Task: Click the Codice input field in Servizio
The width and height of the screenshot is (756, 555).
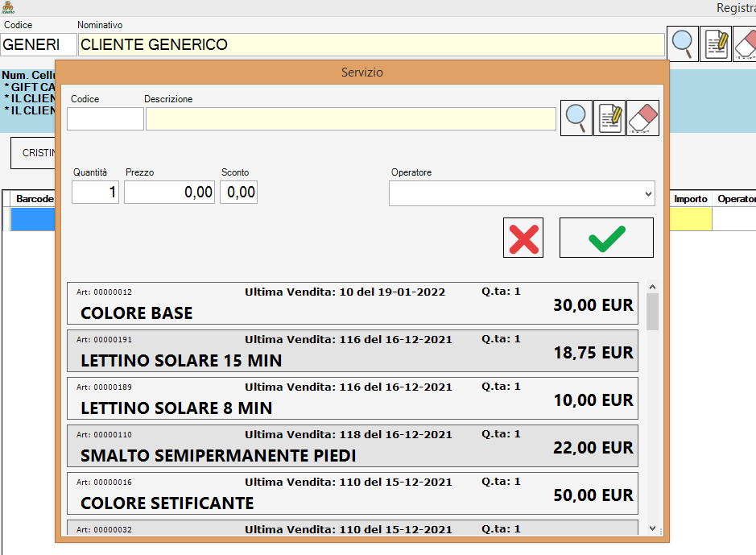Action: coord(105,119)
